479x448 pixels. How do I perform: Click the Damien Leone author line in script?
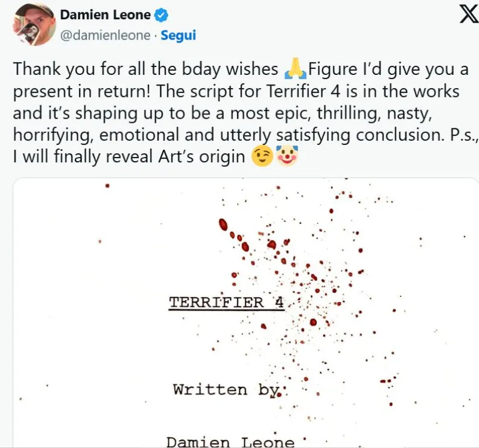tap(230, 442)
